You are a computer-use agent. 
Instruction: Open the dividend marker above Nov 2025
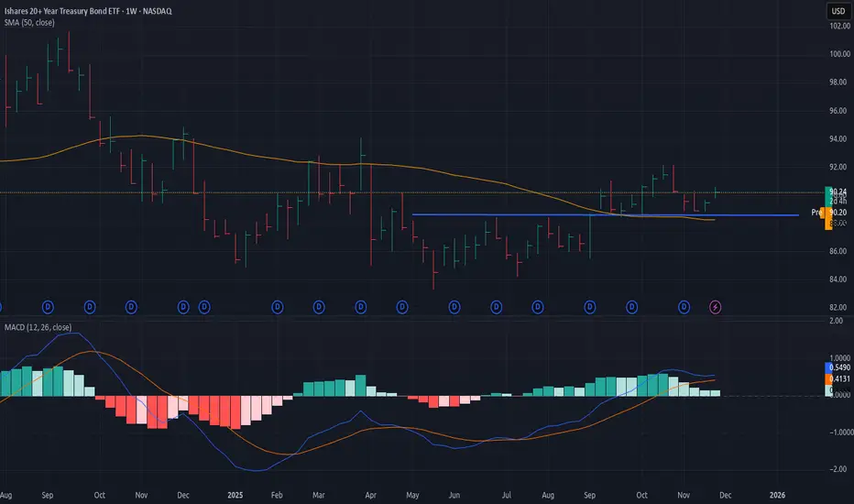[x=684, y=307]
